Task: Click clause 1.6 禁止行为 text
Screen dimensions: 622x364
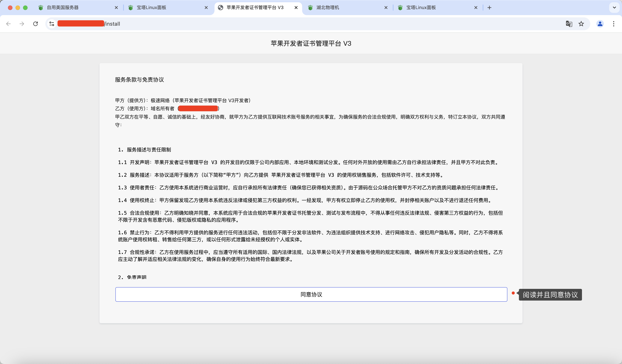Action: tap(310, 236)
